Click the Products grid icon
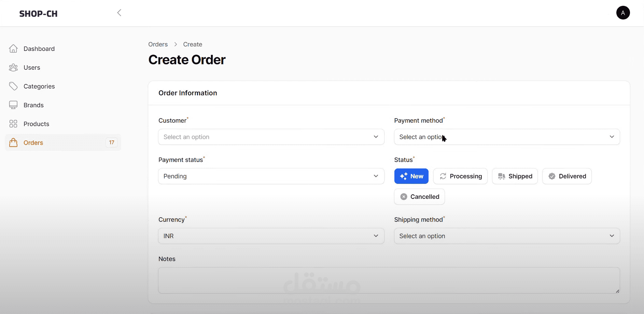 point(13,124)
